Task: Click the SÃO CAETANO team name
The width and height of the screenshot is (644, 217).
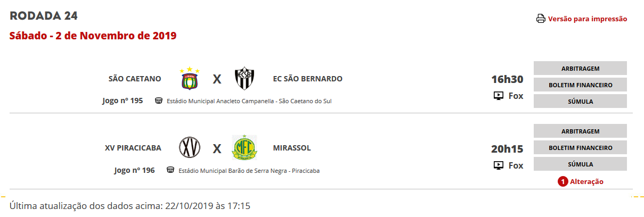Action: pyautogui.click(x=134, y=79)
